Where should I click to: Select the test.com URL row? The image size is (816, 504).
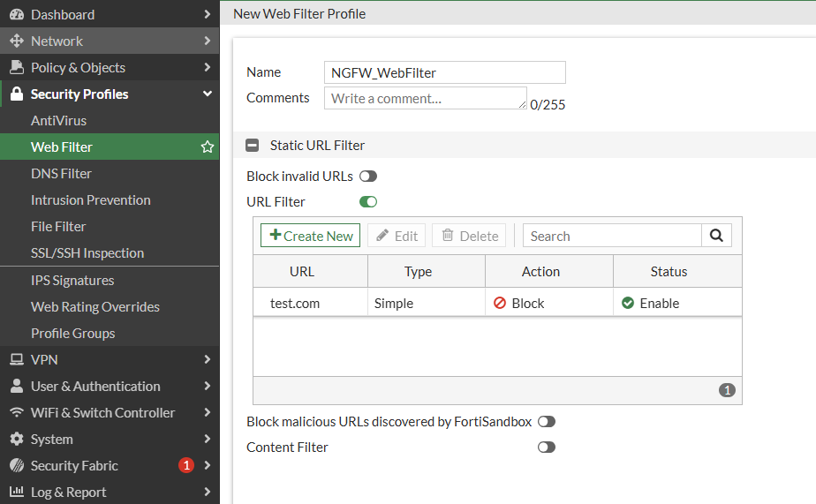pos(295,303)
